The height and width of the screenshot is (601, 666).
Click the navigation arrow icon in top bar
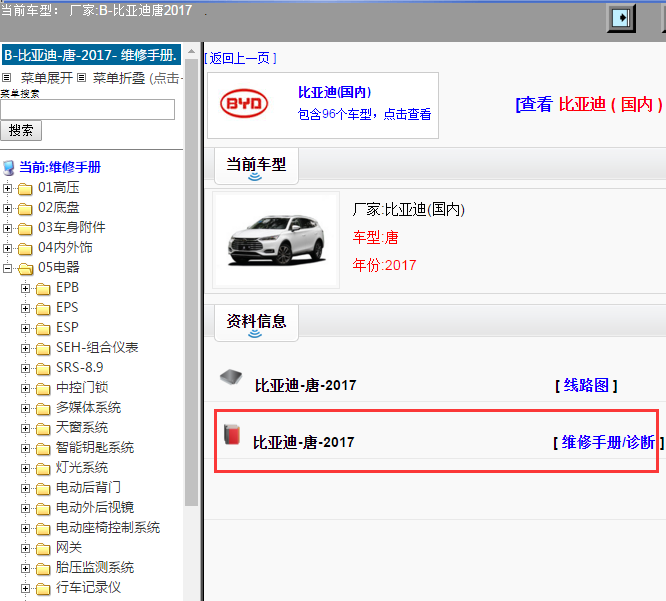(621, 18)
